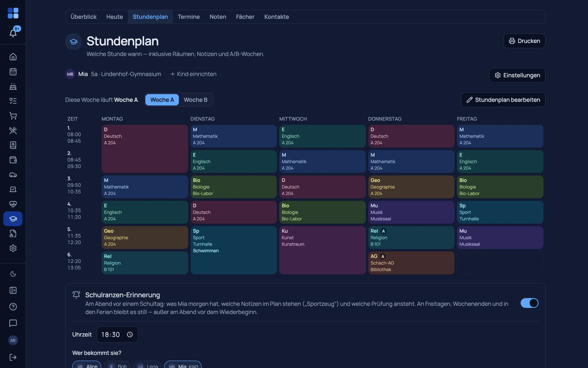Click the home icon in sidebar
The image size is (588, 368).
click(13, 57)
